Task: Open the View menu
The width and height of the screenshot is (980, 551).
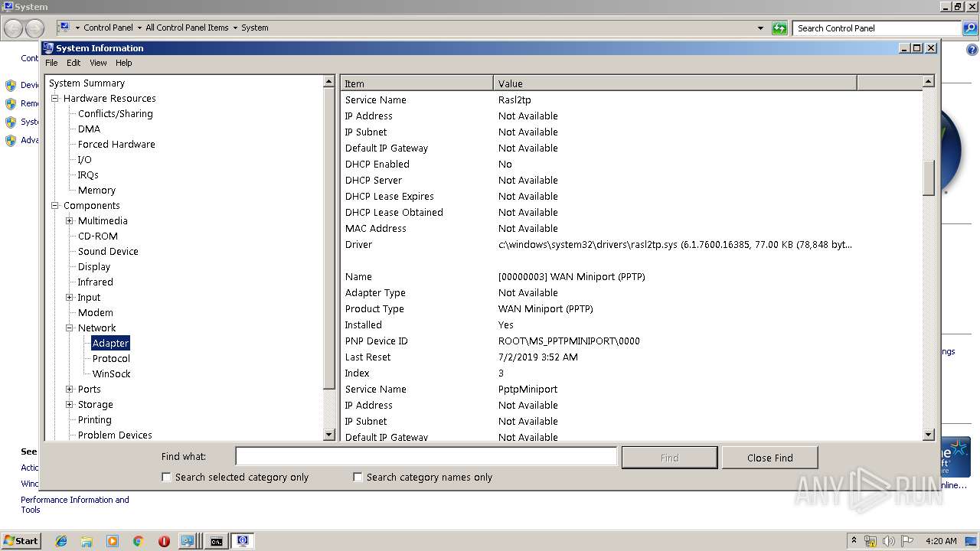Action: click(x=98, y=63)
